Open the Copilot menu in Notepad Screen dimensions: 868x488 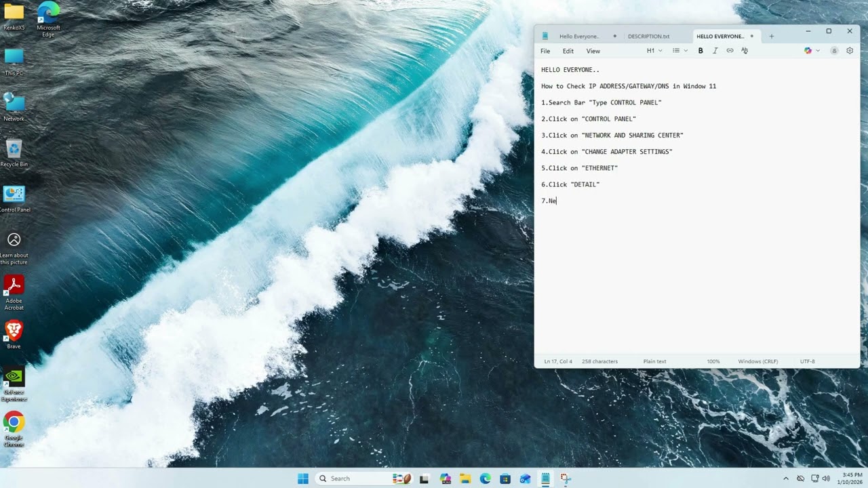tap(808, 51)
